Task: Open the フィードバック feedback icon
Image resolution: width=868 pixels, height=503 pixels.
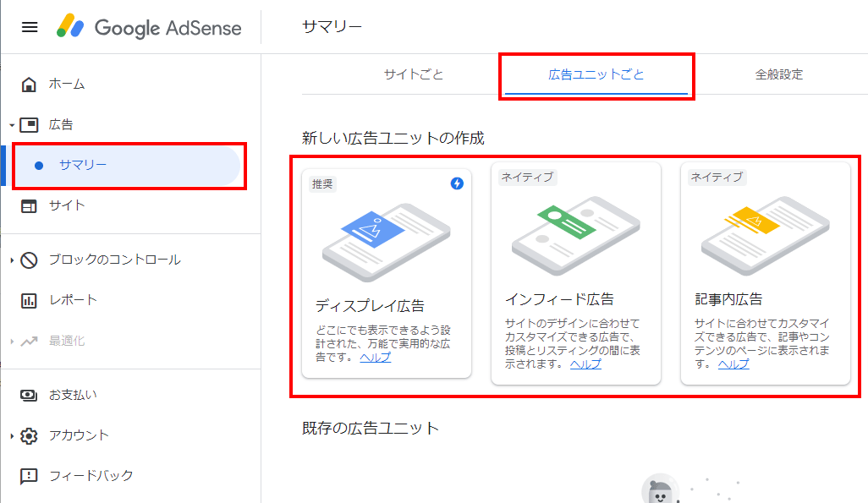Action: pyautogui.click(x=29, y=476)
